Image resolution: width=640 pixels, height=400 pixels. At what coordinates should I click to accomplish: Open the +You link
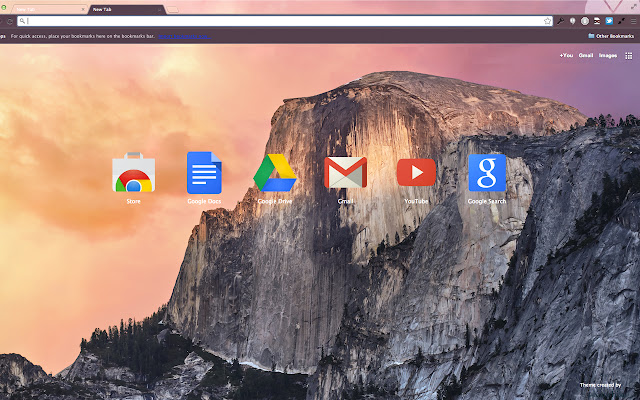tap(566, 56)
